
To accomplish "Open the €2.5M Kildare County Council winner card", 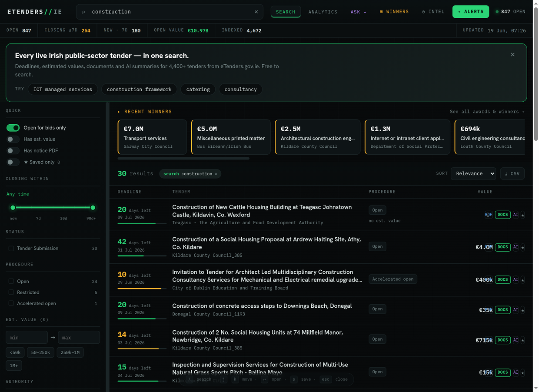I will (318, 137).
